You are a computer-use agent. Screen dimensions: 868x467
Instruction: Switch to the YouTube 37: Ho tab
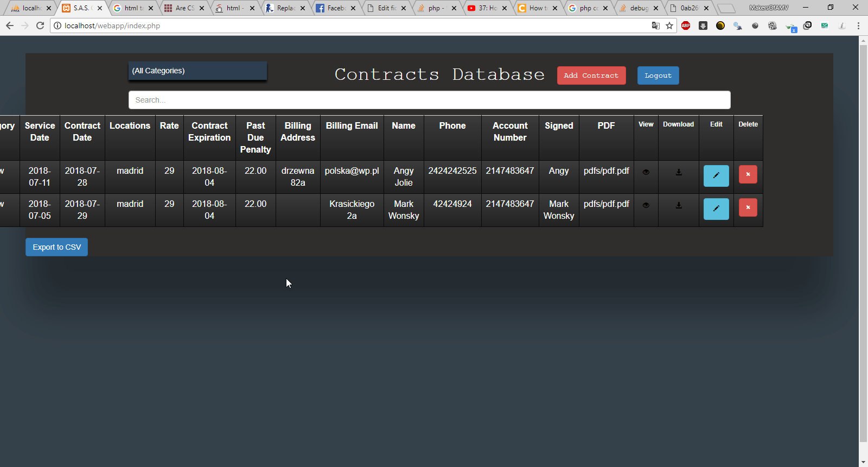click(487, 8)
